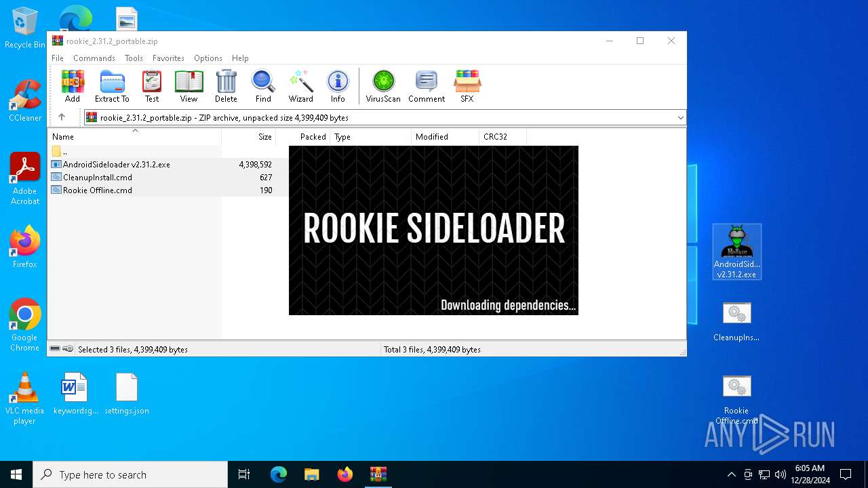
Task: Open the Comment tool
Action: click(x=427, y=86)
